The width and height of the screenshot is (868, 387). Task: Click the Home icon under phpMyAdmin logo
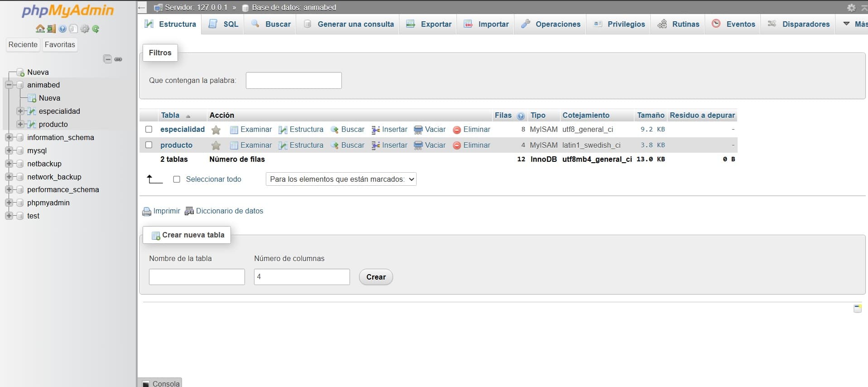pos(40,29)
